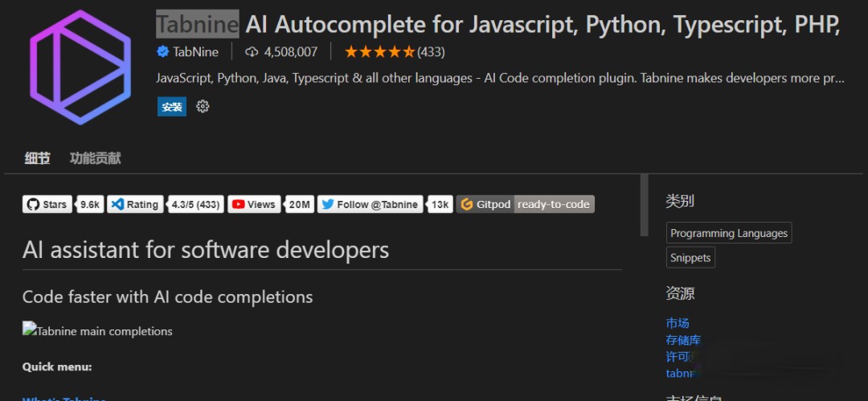Open the 存储库 repository link
The width and height of the screenshot is (868, 401).
click(x=683, y=340)
